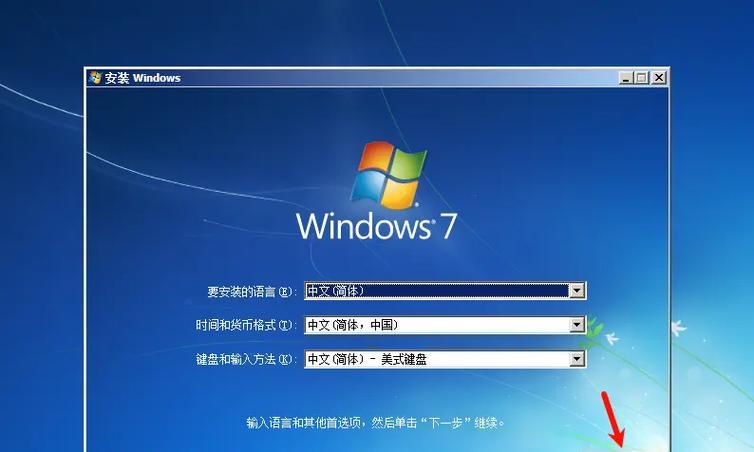Click the Windows 7 flag logo

tap(389, 176)
